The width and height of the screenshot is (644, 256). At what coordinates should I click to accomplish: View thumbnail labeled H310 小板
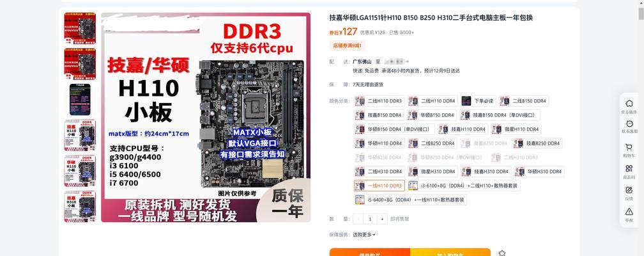[80, 206]
